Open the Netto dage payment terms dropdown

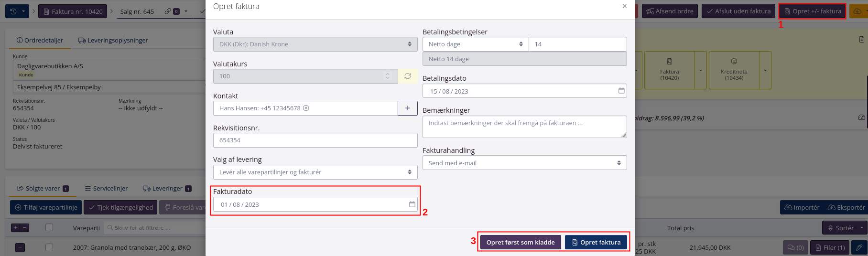click(475, 44)
